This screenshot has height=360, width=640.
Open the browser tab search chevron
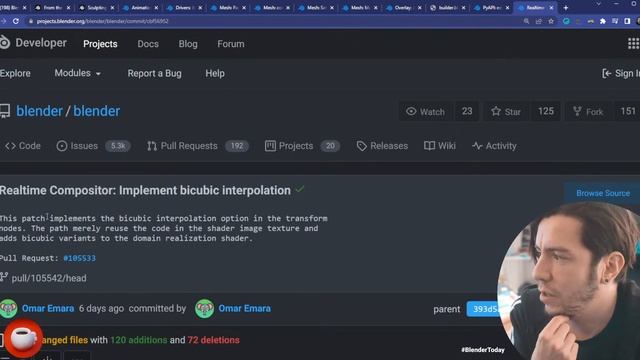(x=598, y=4)
